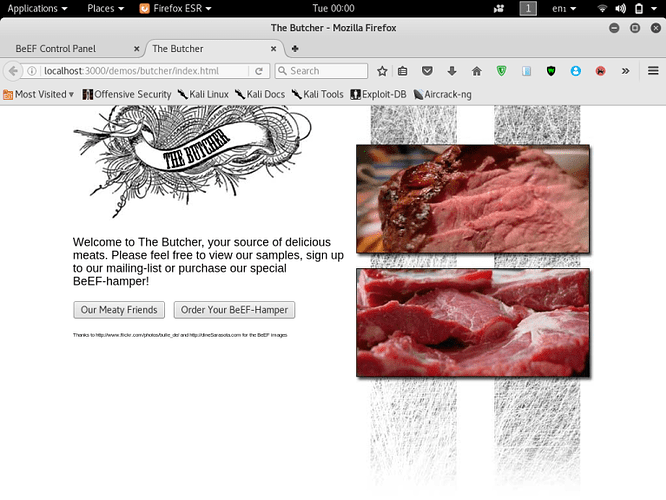Open the Applications menu dropdown
Image resolution: width=666 pixels, height=500 pixels.
click(x=38, y=8)
